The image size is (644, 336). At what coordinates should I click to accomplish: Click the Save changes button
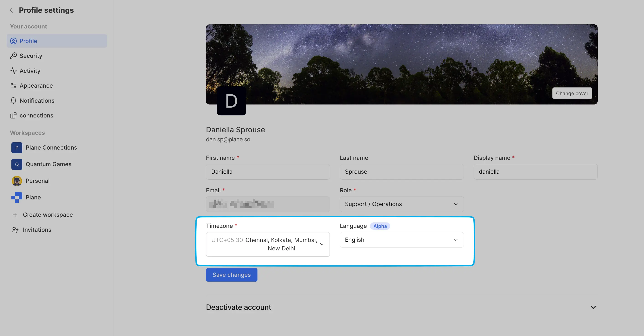(x=232, y=275)
